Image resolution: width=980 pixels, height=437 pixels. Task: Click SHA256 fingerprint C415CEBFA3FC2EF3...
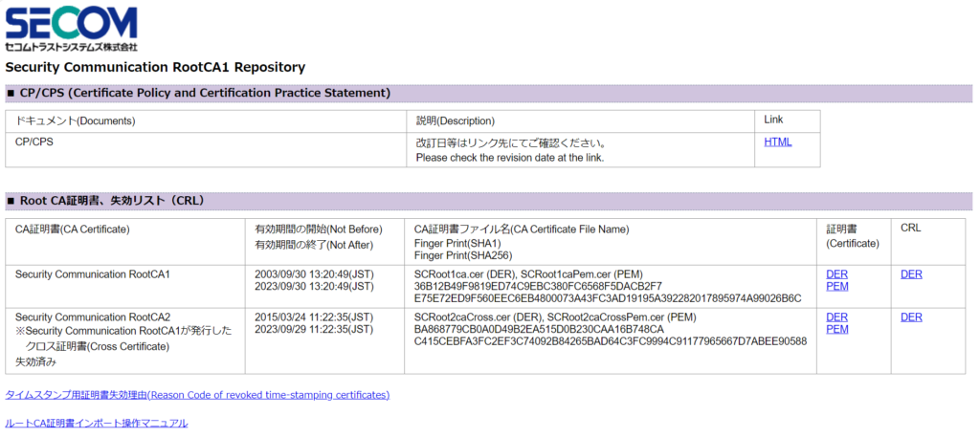[x=611, y=341]
